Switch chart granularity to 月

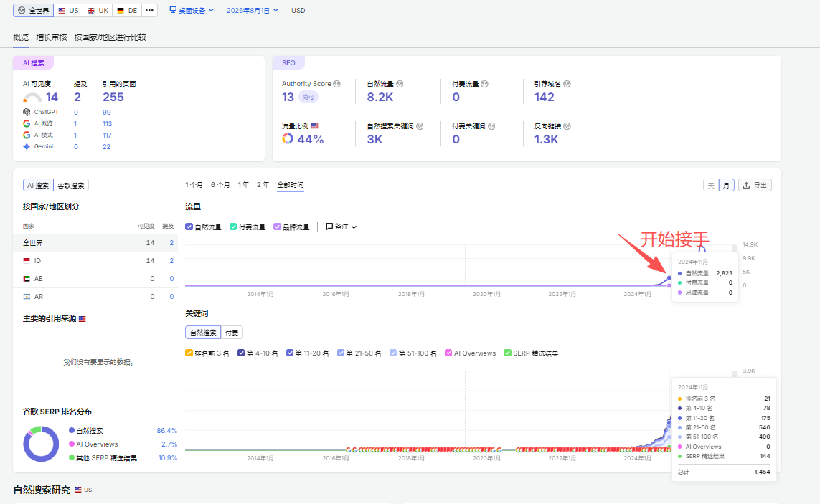727,185
